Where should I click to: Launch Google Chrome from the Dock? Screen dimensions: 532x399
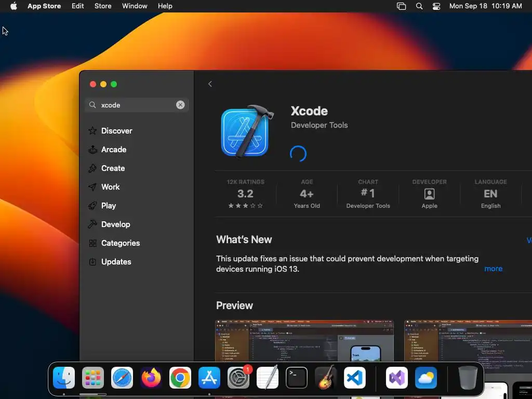tap(180, 378)
